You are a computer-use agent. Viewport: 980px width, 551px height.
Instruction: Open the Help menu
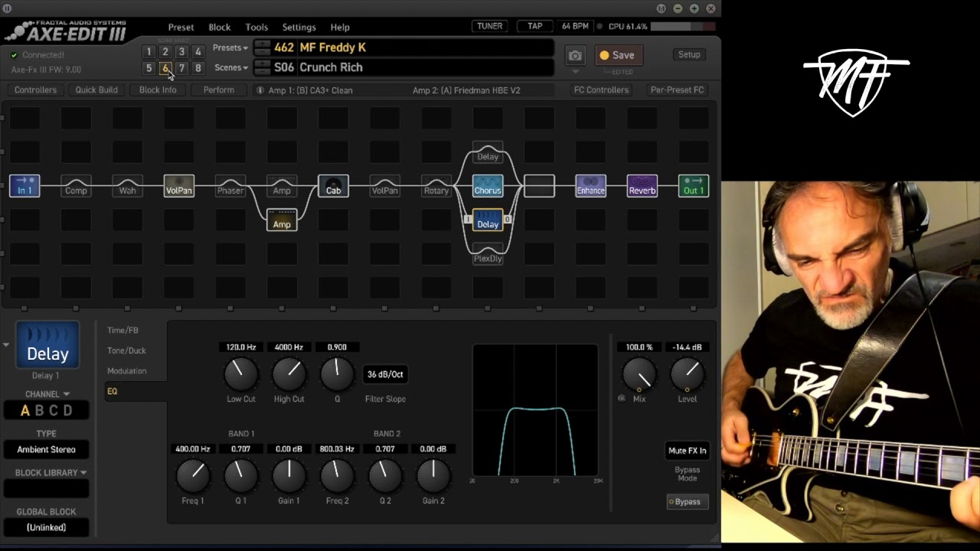[340, 27]
